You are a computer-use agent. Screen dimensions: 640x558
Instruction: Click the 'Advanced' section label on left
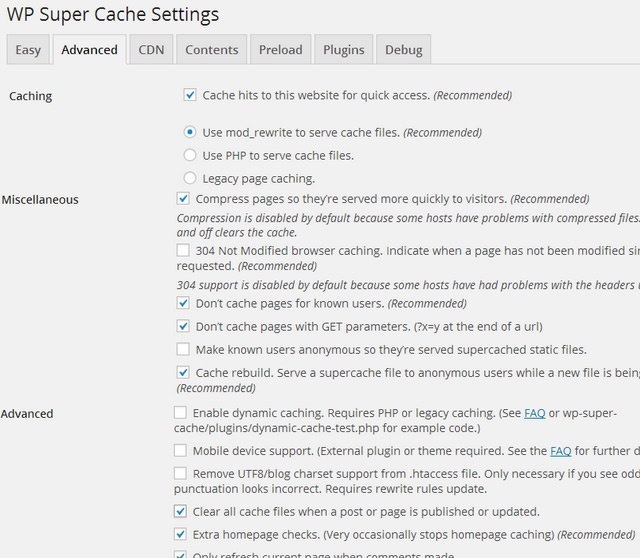(27, 414)
